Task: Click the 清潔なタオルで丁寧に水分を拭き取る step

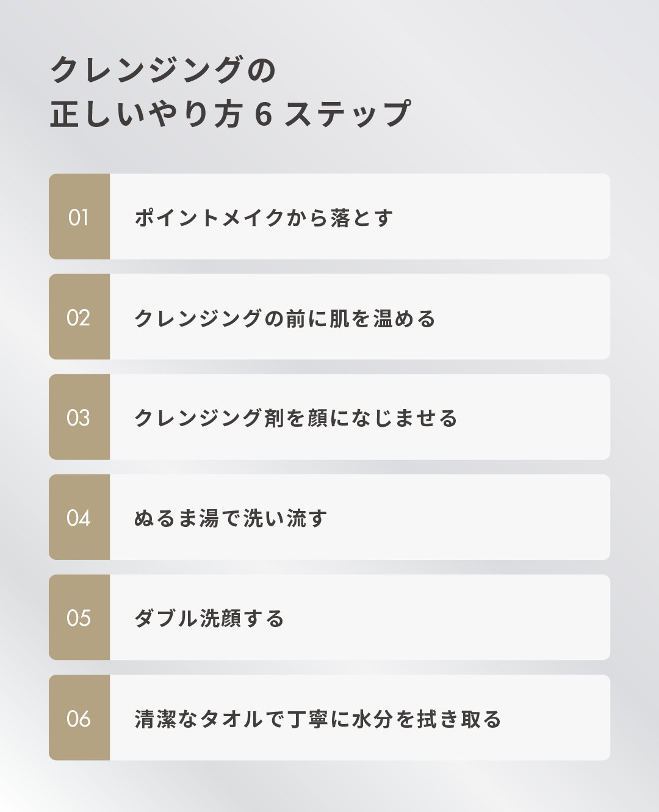Action: point(318,719)
